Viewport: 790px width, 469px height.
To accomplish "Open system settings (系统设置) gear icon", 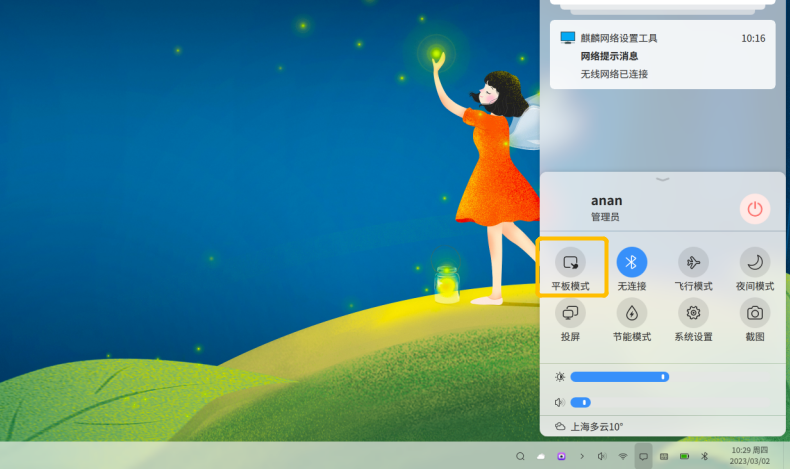I will 693,313.
